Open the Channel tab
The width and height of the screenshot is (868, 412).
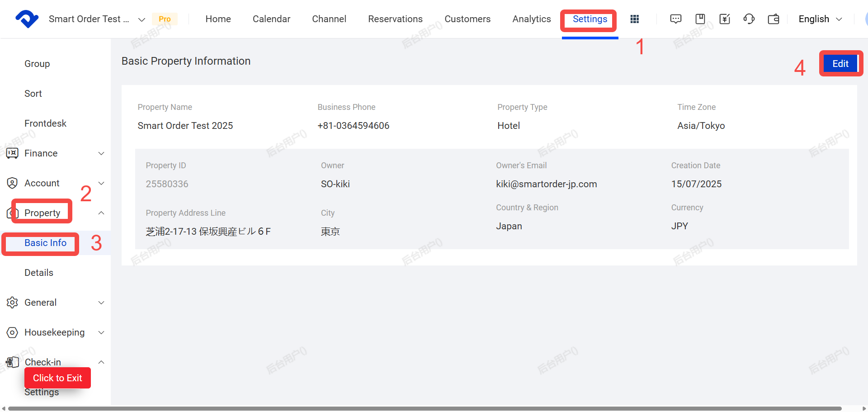329,19
